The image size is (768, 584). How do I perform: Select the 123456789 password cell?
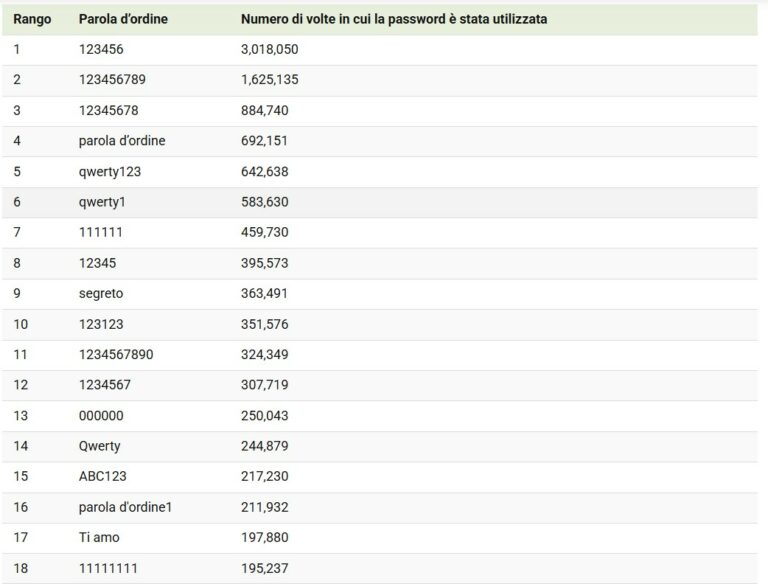click(112, 79)
